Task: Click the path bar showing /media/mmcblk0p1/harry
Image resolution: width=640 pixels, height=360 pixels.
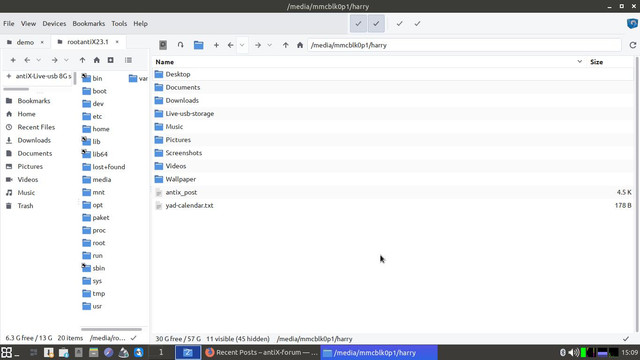Action: point(464,45)
